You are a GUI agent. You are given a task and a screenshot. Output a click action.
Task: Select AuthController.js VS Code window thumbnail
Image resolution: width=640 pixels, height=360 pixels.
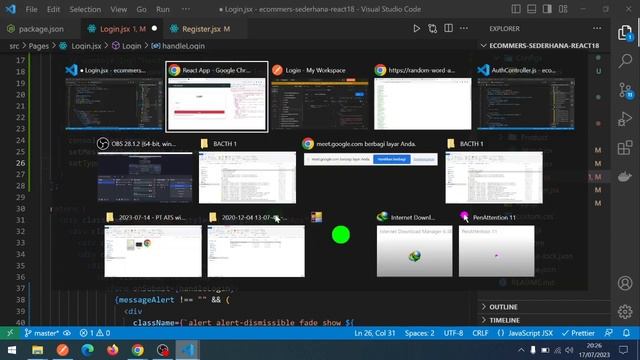click(526, 97)
